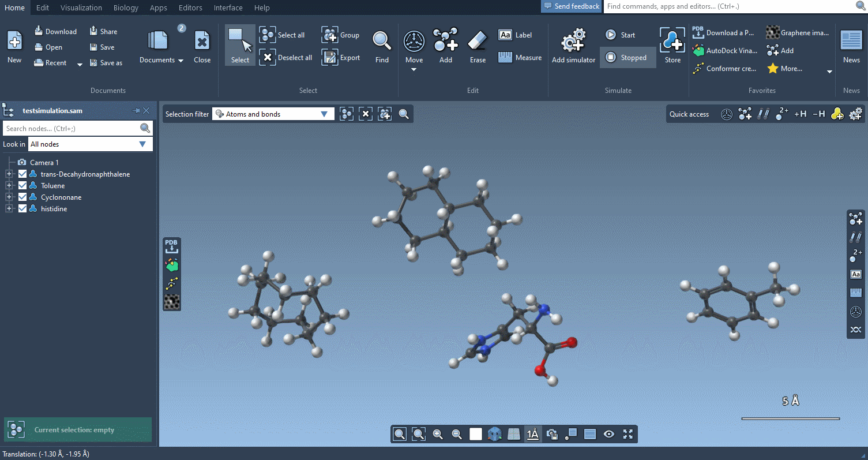The image size is (868, 460).
Task: Toggle the Cyclononane checkbox
Action: tap(22, 197)
